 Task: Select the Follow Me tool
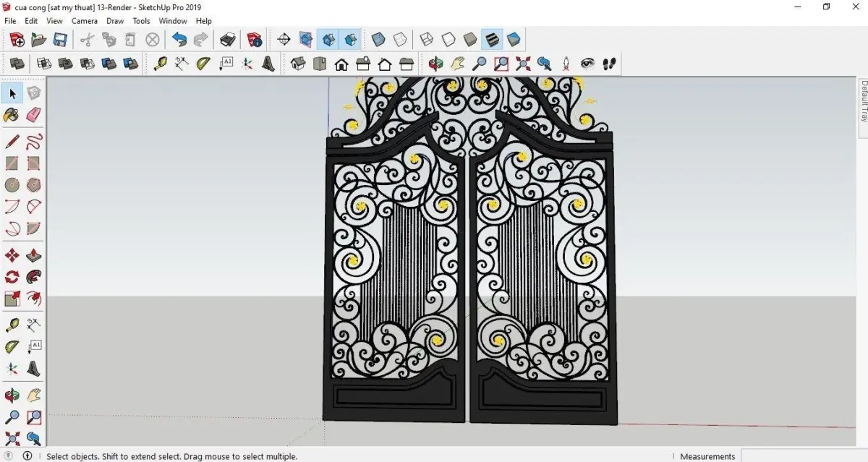coord(34,277)
